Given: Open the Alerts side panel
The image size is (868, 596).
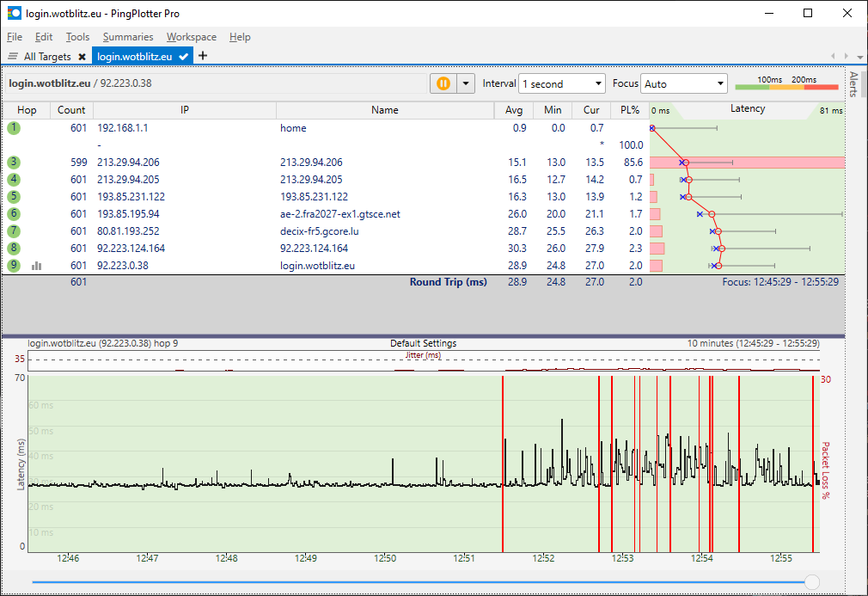Looking at the screenshot, I should click(x=854, y=86).
